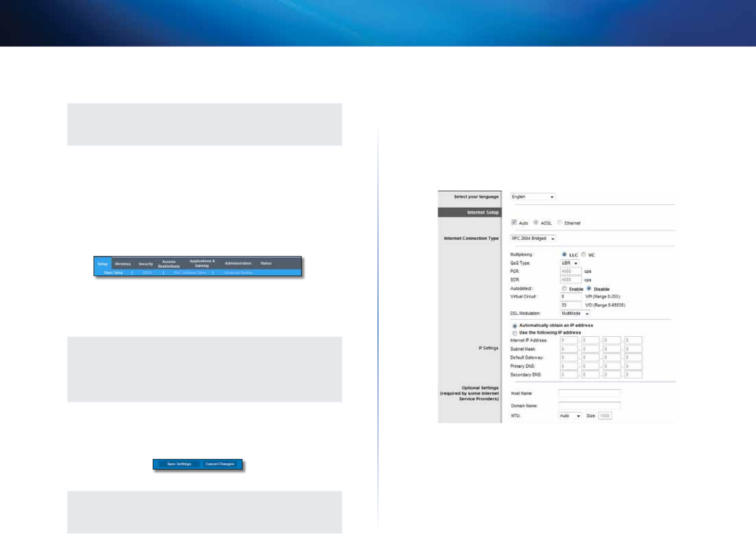Open the Access Restrictions tab

pos(169,264)
